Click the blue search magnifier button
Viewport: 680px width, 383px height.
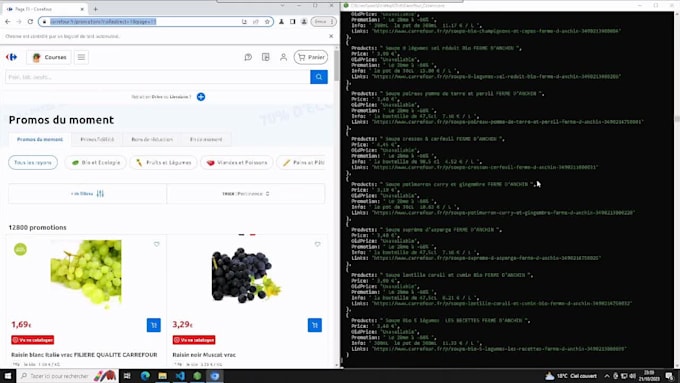(319, 77)
